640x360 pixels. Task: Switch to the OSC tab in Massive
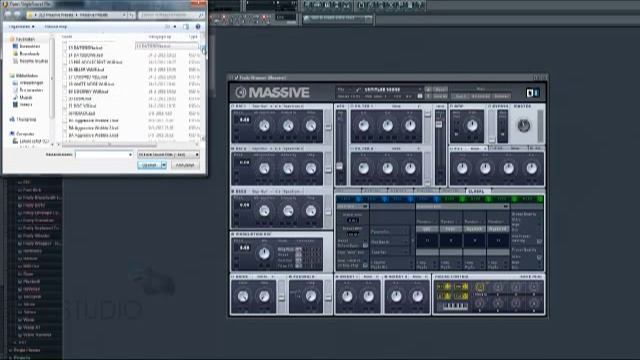tap(348, 191)
